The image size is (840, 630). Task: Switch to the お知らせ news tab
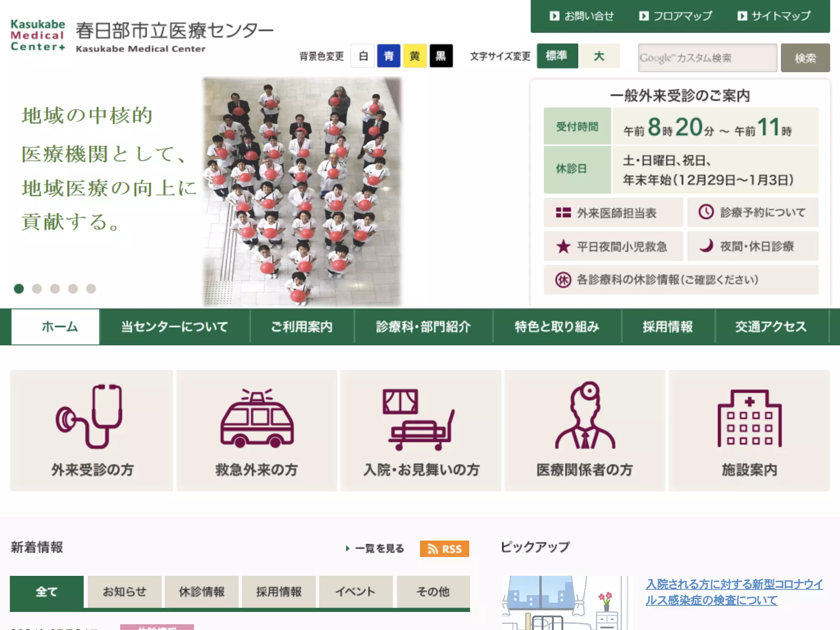[124, 592]
